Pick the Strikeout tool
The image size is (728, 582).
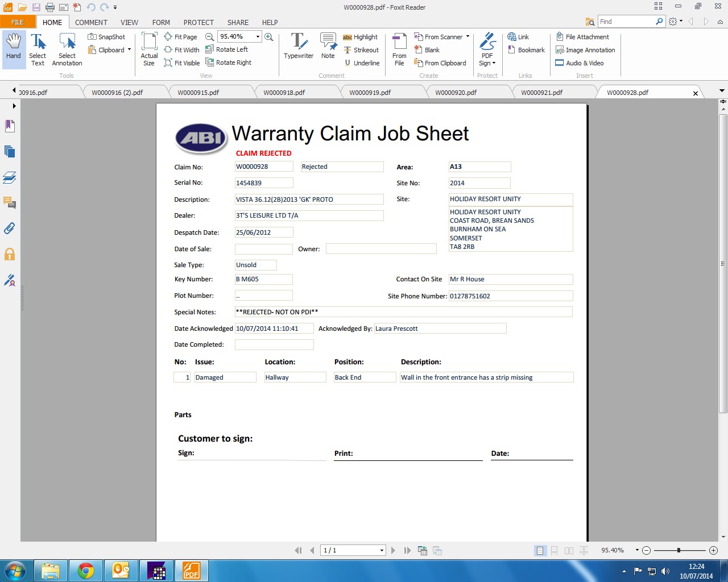click(361, 50)
